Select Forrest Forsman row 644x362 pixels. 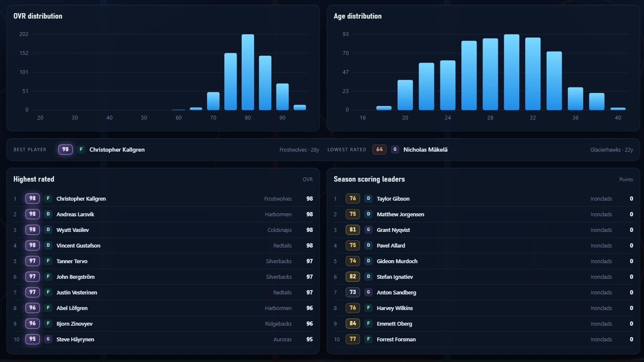[x=483, y=339]
